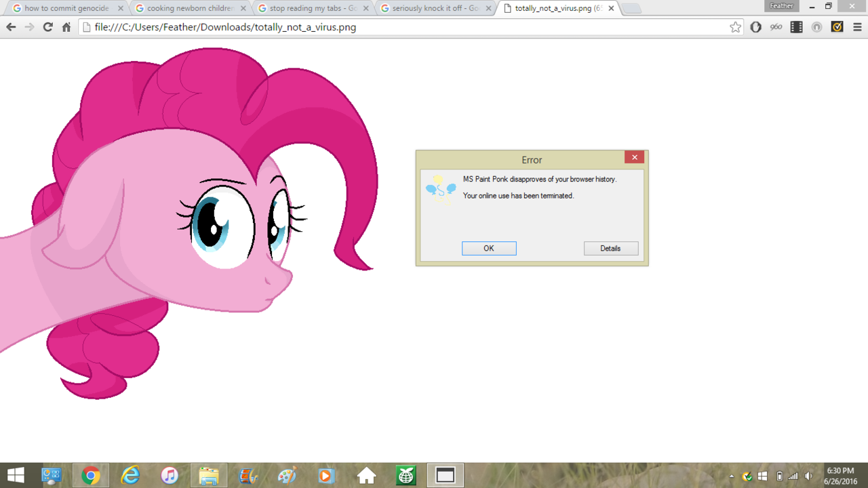Launch Internet Explorer from the taskbar
The width and height of the screenshot is (868, 488).
(x=130, y=476)
